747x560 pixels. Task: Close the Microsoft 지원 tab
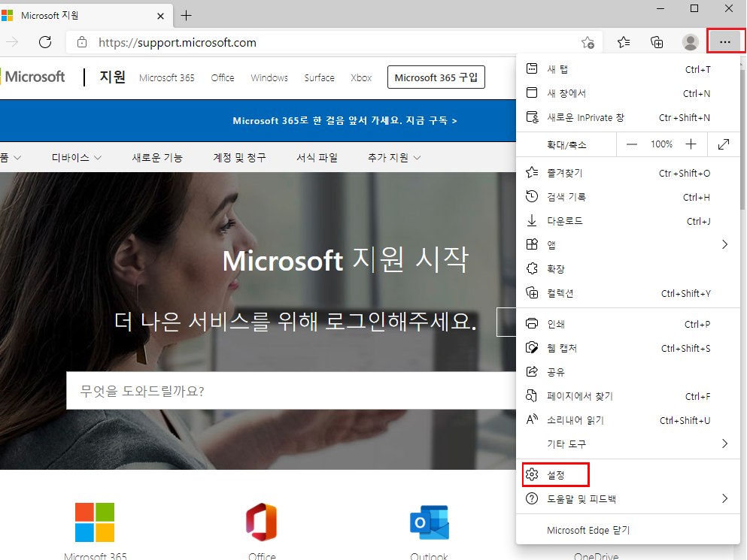pyautogui.click(x=160, y=16)
